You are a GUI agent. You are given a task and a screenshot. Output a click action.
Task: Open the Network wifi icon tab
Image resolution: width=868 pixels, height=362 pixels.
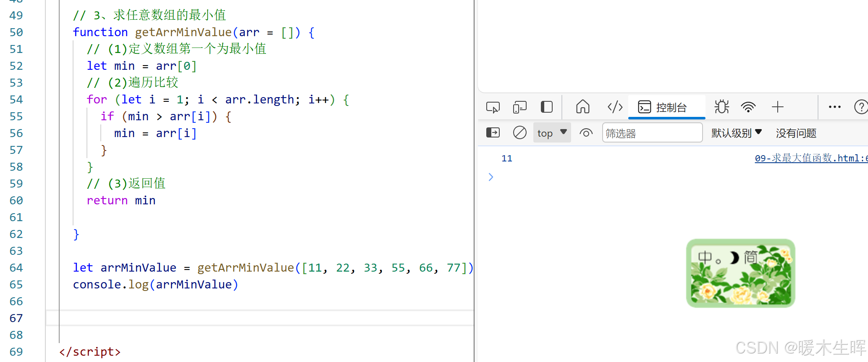748,107
